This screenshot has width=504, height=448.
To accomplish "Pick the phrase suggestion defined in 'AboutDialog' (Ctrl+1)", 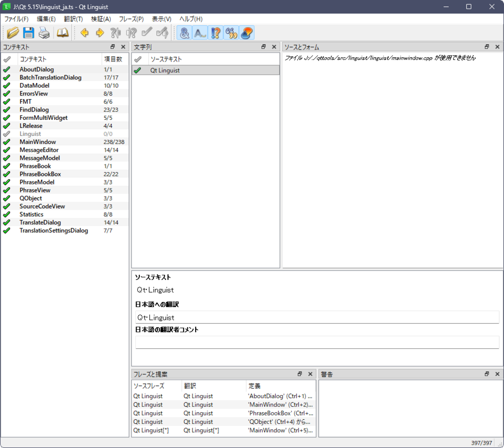I will point(224,396).
